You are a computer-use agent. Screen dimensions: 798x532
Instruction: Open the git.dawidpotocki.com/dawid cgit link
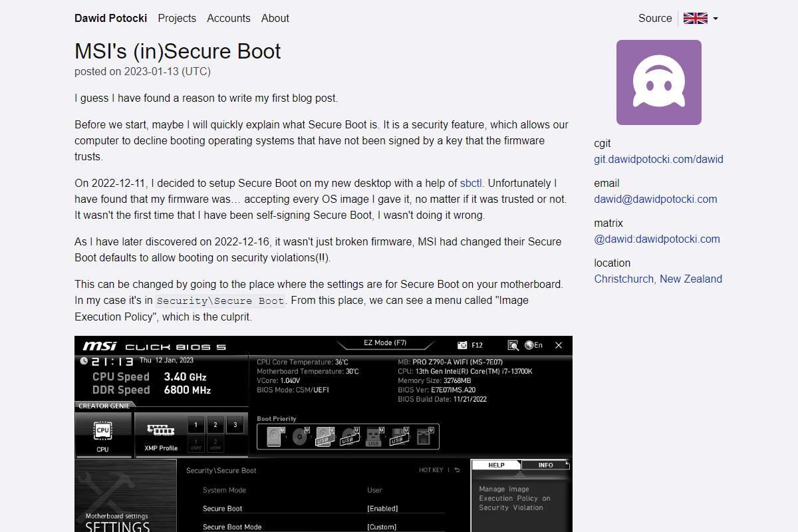click(x=658, y=159)
